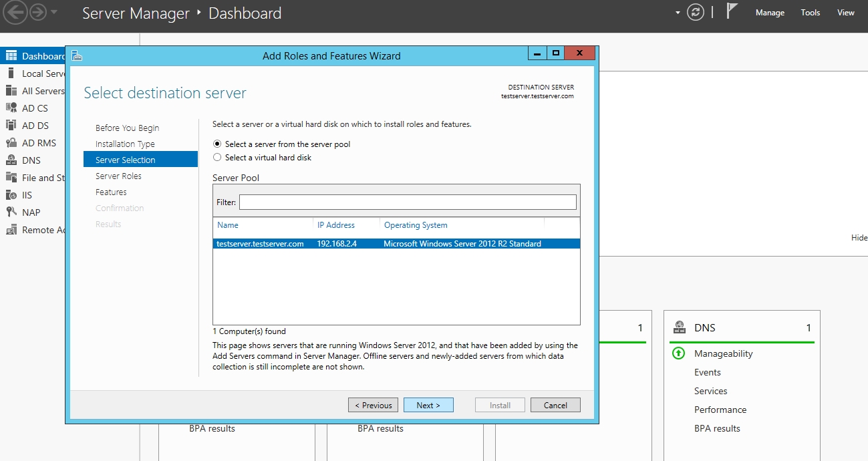The width and height of the screenshot is (868, 461).
Task: Open the Manage menu
Action: click(770, 13)
